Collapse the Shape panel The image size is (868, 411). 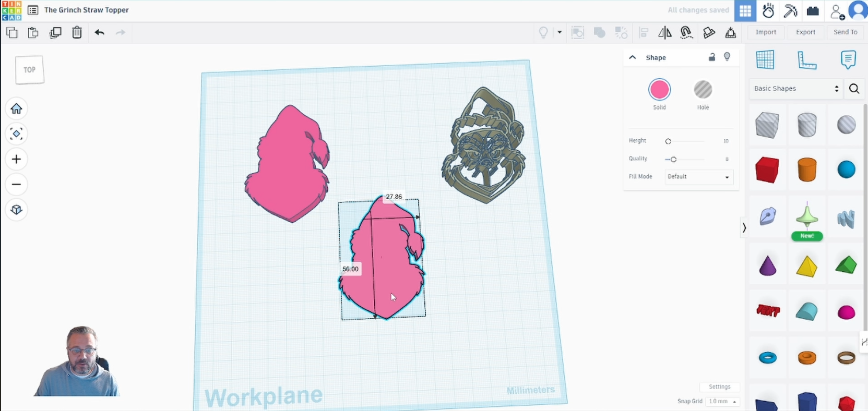tap(633, 57)
